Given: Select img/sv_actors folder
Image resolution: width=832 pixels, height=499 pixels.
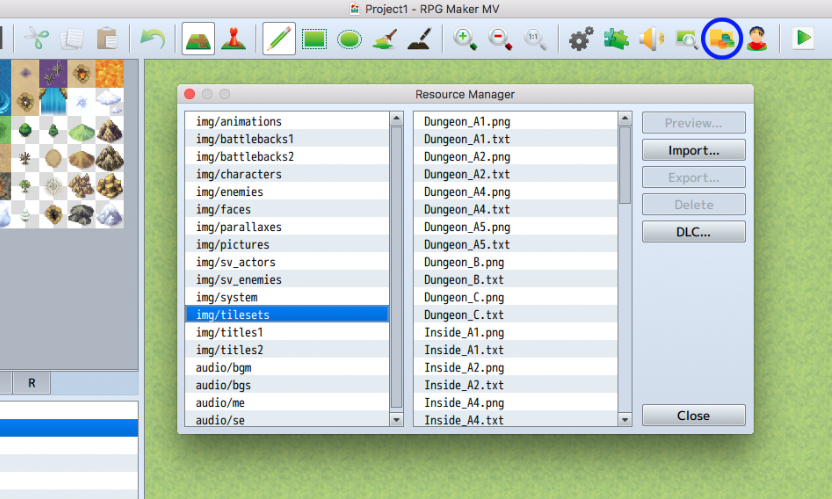Looking at the screenshot, I should click(x=287, y=262).
